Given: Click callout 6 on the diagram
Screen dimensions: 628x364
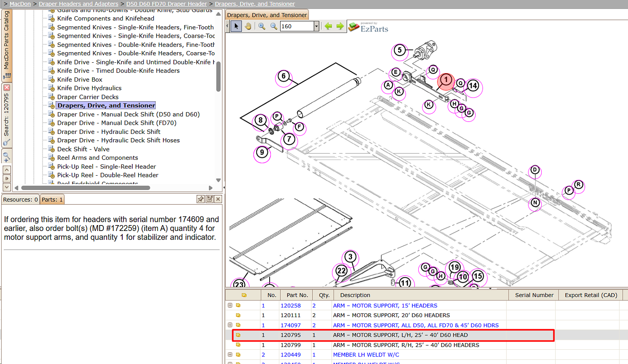Looking at the screenshot, I should pyautogui.click(x=283, y=76).
